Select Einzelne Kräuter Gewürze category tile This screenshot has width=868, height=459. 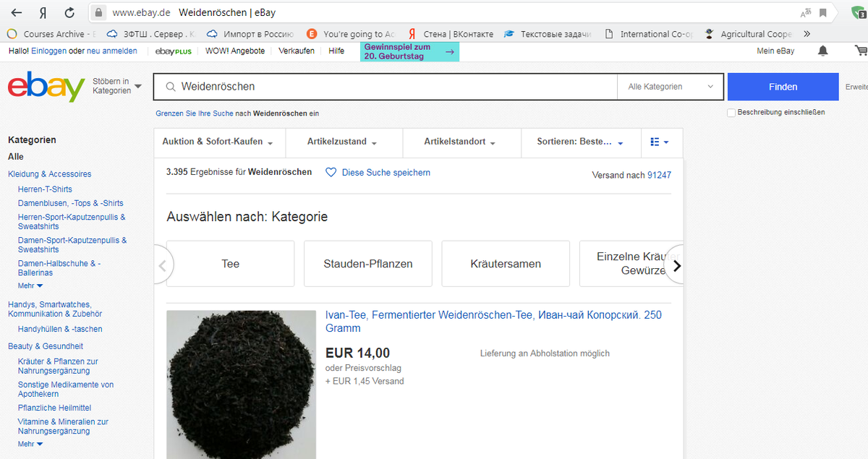tap(631, 264)
